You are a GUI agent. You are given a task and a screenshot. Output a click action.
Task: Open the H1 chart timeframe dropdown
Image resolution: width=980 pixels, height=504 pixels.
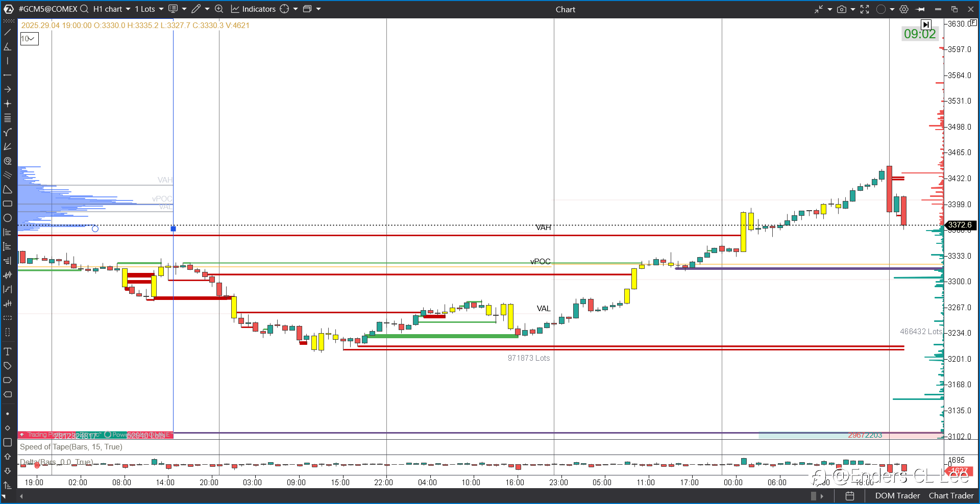click(112, 9)
